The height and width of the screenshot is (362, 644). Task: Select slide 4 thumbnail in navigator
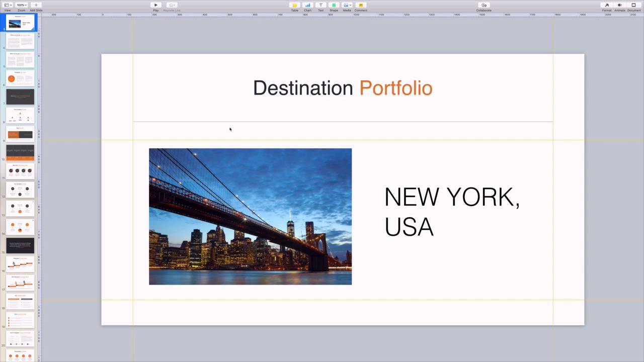(x=20, y=41)
